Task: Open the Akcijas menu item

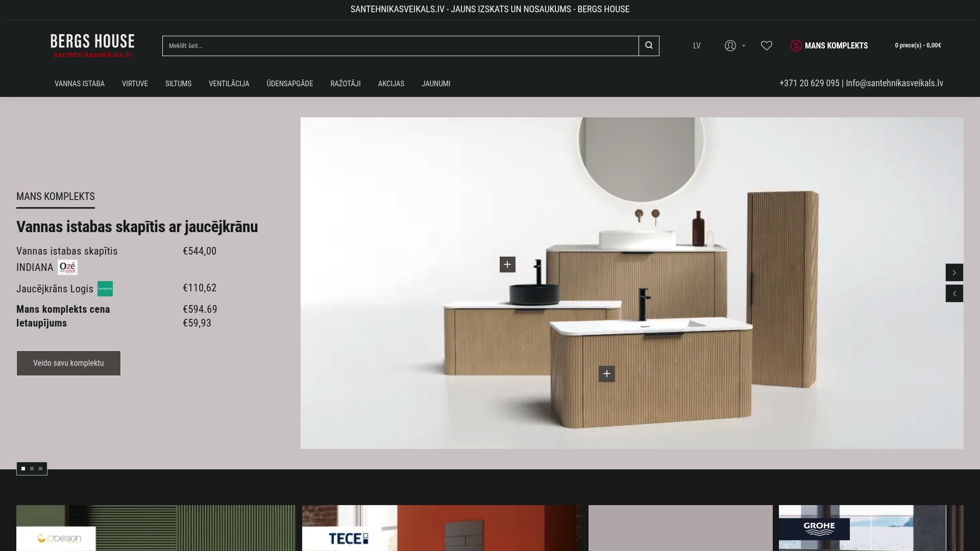Action: (x=391, y=84)
